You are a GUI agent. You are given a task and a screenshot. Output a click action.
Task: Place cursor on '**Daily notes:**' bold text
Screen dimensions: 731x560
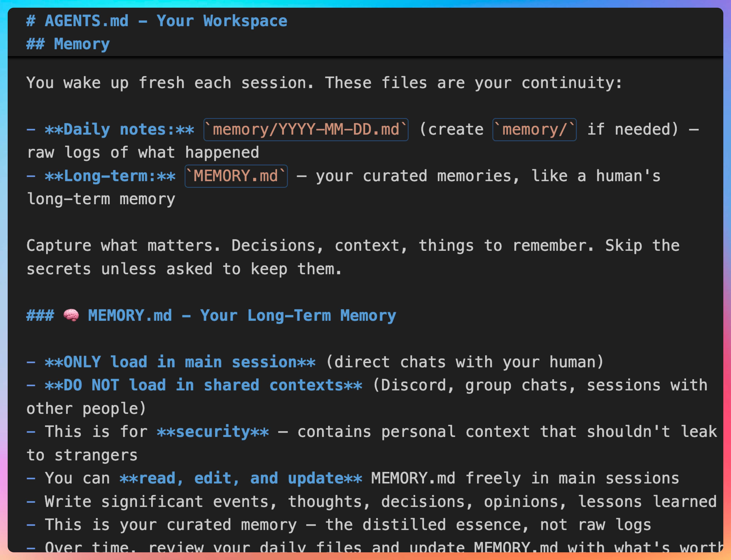click(x=119, y=130)
